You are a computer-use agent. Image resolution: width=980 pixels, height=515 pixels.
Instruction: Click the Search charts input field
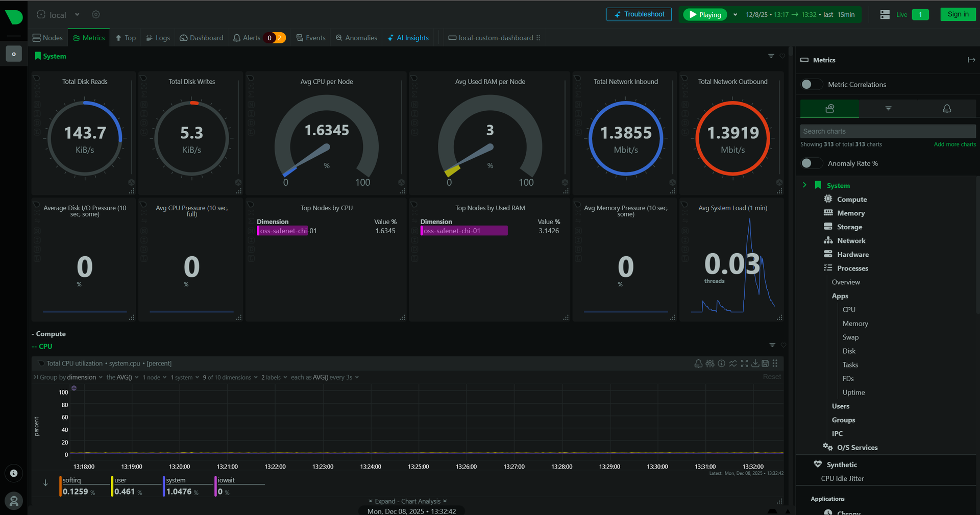(x=888, y=131)
